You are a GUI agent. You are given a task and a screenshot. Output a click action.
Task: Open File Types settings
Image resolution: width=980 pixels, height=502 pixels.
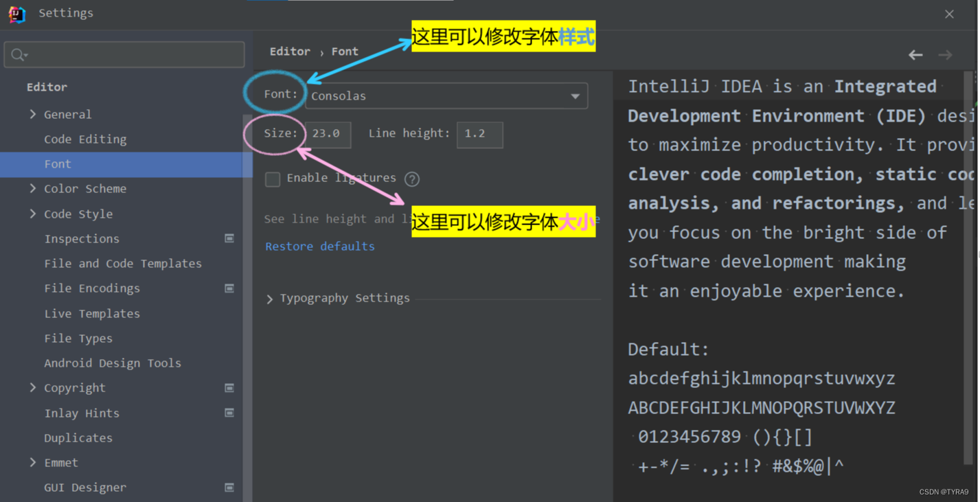point(78,339)
